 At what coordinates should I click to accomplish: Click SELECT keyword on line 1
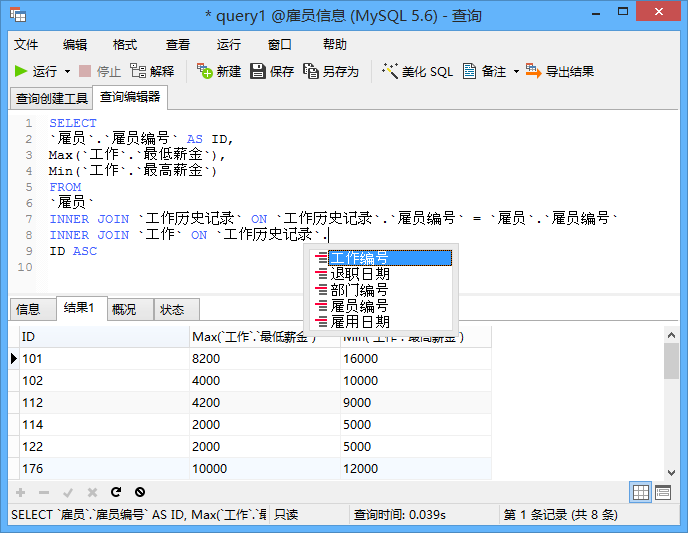pyautogui.click(x=73, y=123)
